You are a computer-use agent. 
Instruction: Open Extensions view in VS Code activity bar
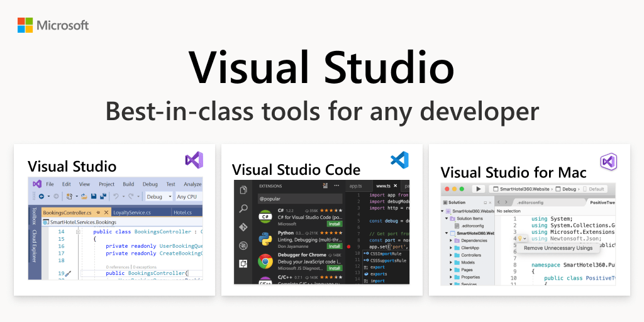pos(243,264)
